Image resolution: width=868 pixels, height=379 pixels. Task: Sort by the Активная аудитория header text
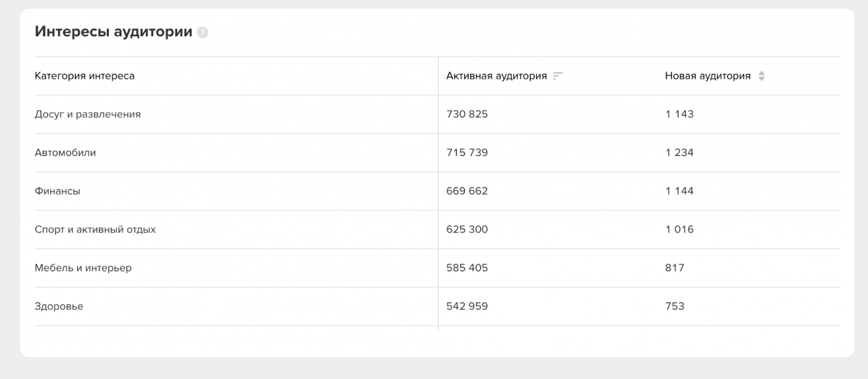coord(496,76)
